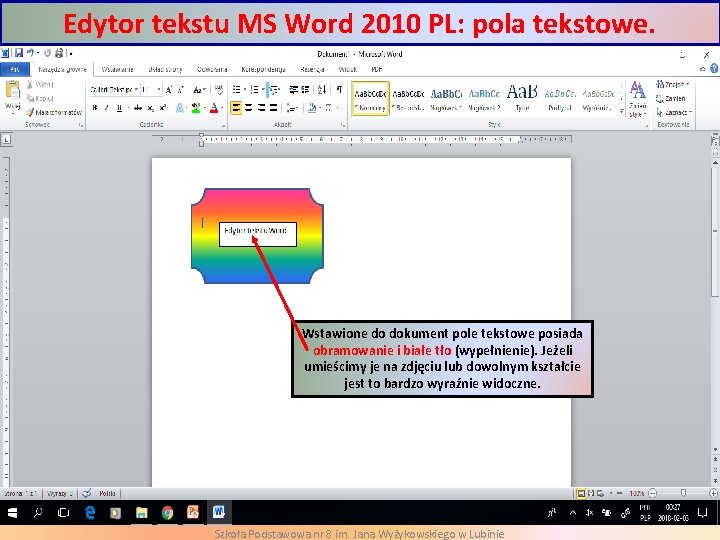Click Malarz formatów (Format Painter)
Viewport: 720px width, 540px height.
click(54, 112)
